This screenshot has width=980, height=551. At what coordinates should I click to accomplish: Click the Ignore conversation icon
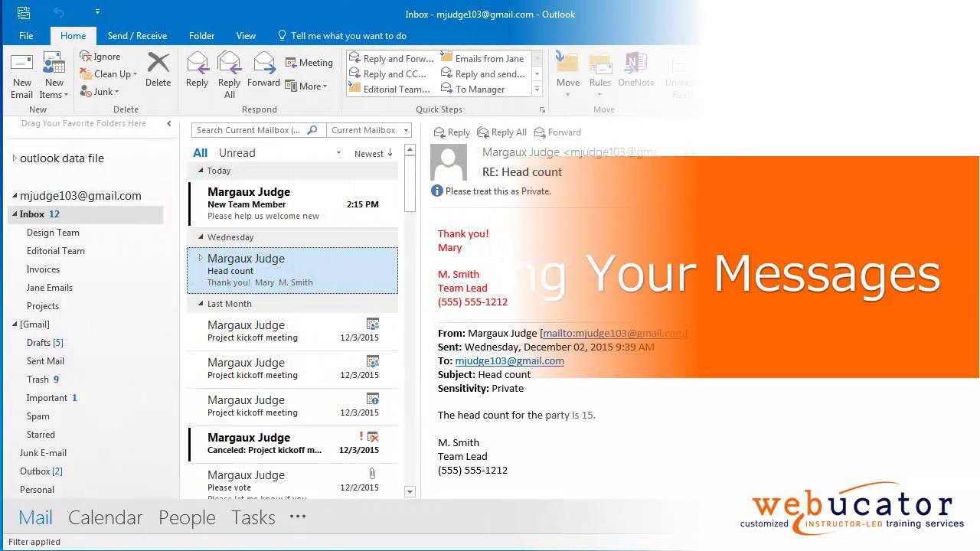[86, 57]
